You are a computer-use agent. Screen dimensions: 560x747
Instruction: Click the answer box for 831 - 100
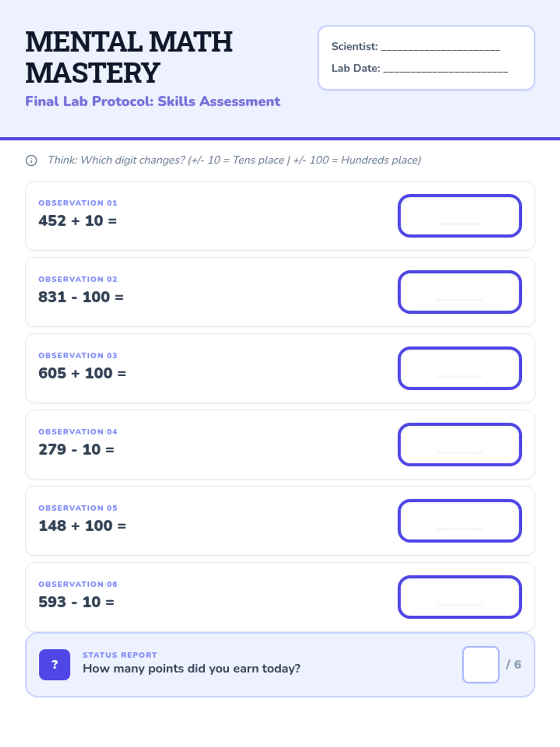tap(460, 292)
